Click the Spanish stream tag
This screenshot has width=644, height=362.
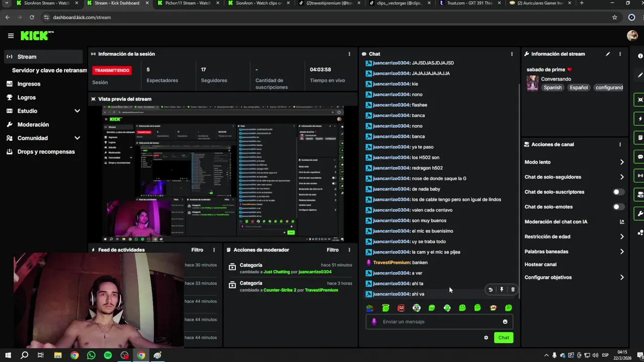pos(552,87)
